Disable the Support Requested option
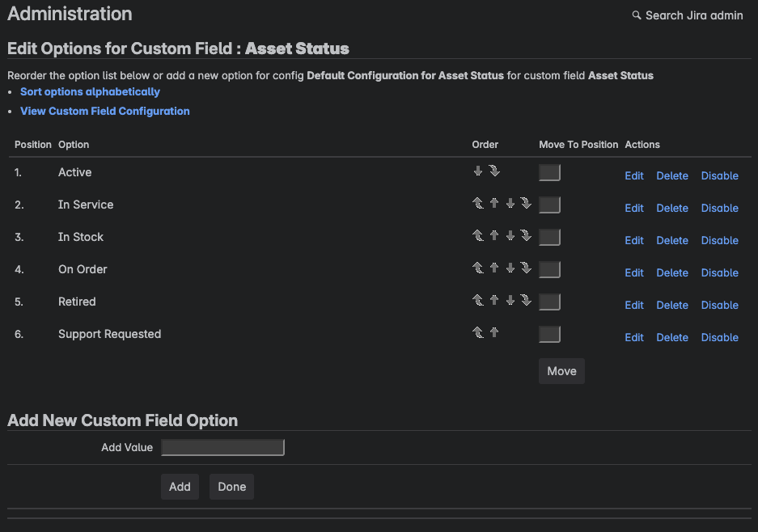This screenshot has height=532, width=758. (719, 337)
